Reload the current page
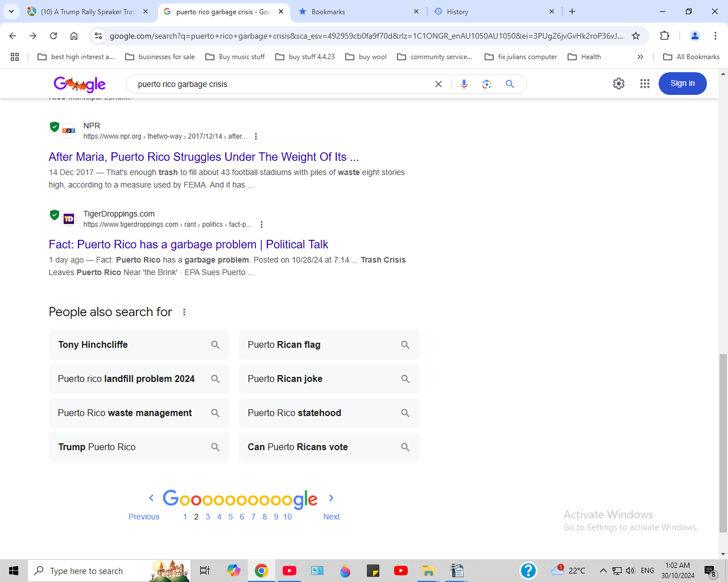Screen dimensions: 728x582 (x=53, y=36)
